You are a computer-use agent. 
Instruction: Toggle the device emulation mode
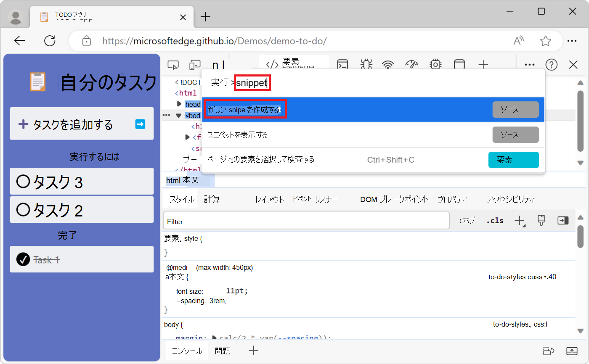point(194,65)
